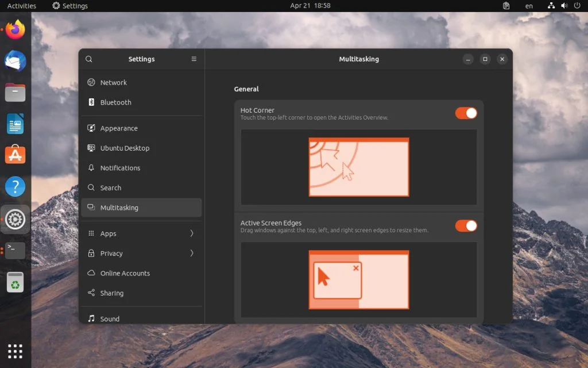Viewport: 588px width, 368px height.
Task: Click the search magnifier in the Settings header
Action: (x=88, y=59)
